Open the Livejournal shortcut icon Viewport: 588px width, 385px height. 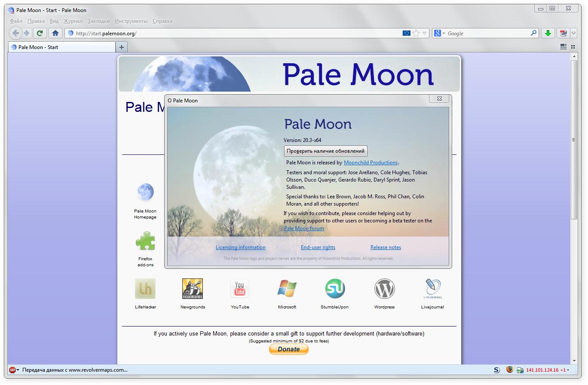pyautogui.click(x=432, y=289)
